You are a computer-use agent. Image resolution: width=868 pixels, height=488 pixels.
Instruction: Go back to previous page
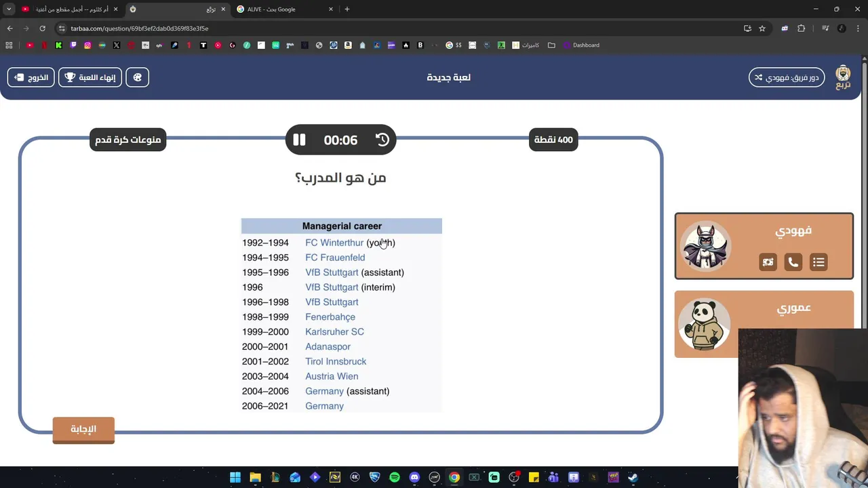9,28
